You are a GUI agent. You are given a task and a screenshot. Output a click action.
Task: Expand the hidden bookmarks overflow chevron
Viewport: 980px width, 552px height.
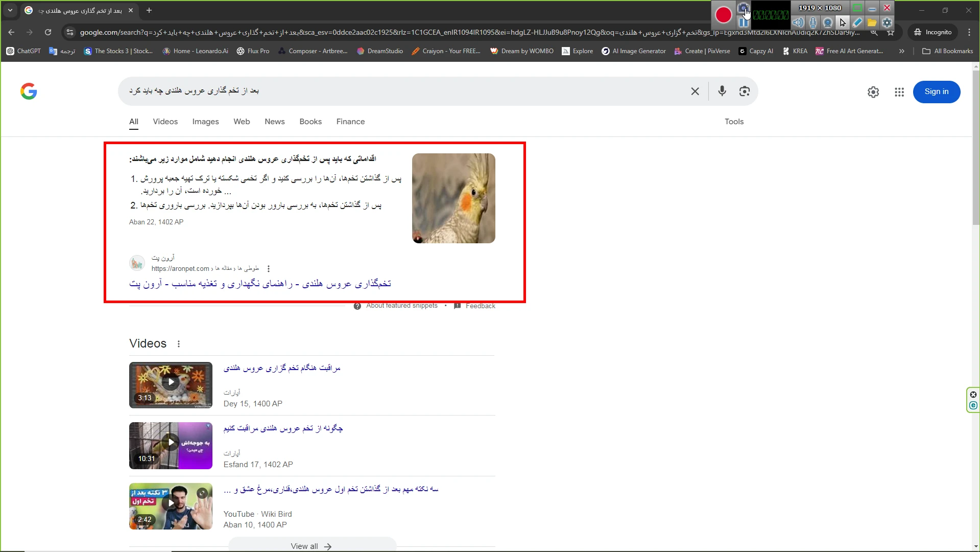[x=901, y=51]
